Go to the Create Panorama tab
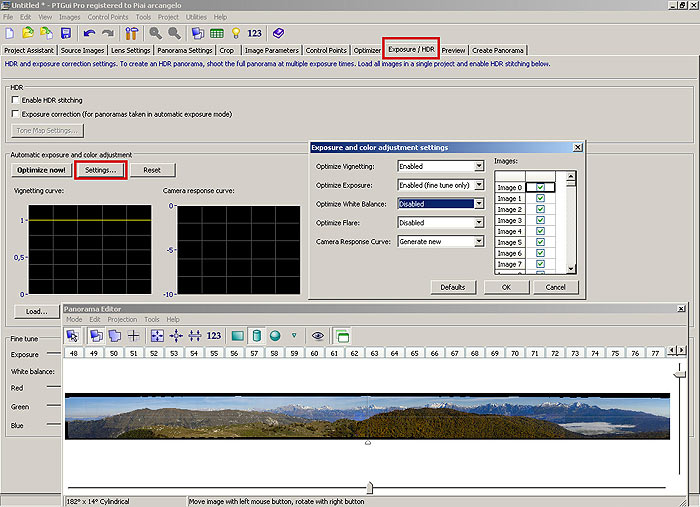 point(498,50)
